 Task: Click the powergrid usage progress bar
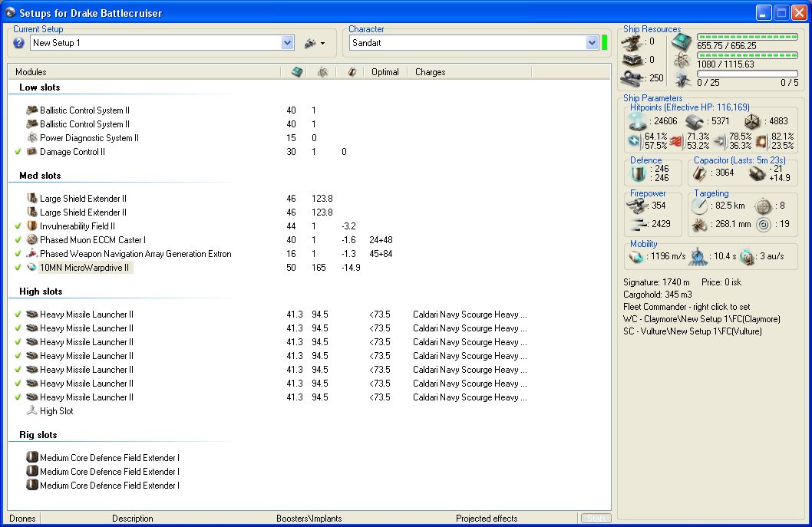click(748, 55)
